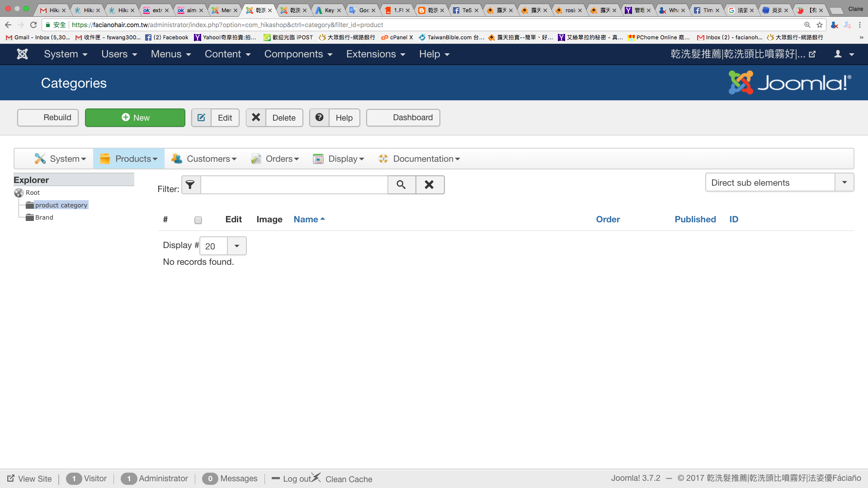Image resolution: width=868 pixels, height=488 pixels.
Task: Open the user account icon menu
Action: [843, 54]
